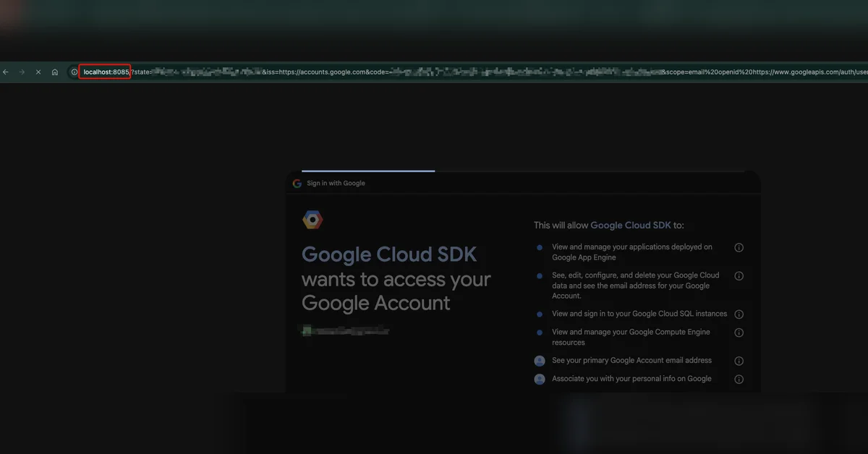The height and width of the screenshot is (454, 868).
Task: Click "Associate you with your personal info" text
Action: click(631, 379)
